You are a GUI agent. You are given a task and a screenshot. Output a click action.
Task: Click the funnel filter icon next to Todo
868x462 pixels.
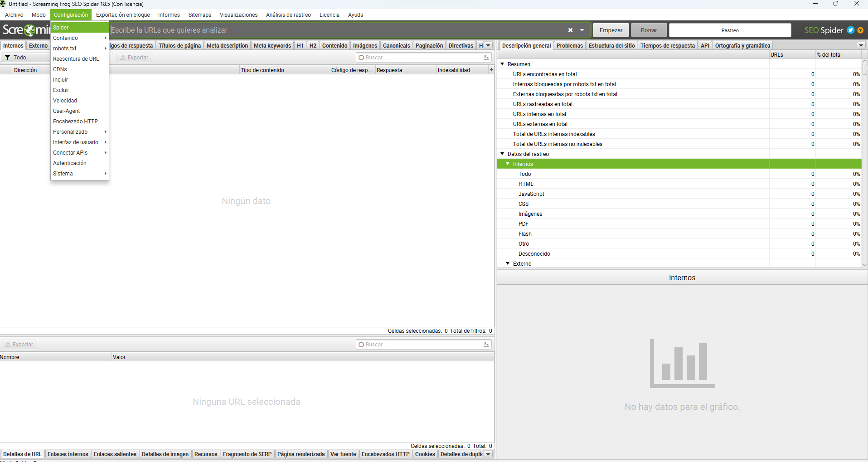[x=8, y=58]
